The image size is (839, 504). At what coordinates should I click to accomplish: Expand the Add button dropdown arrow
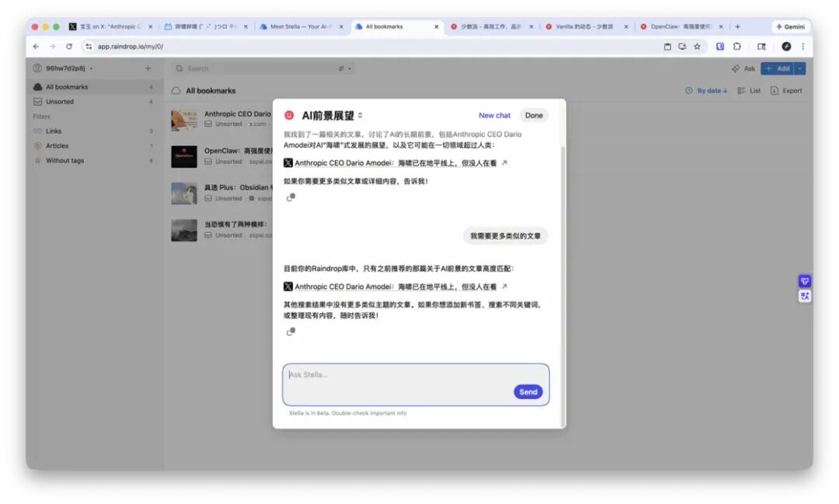point(800,68)
